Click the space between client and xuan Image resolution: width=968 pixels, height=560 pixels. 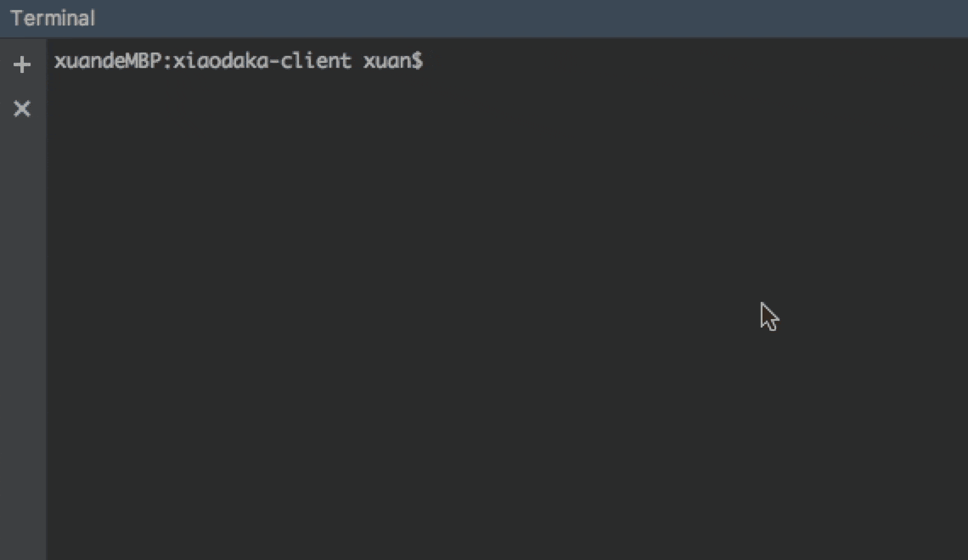coord(357,61)
